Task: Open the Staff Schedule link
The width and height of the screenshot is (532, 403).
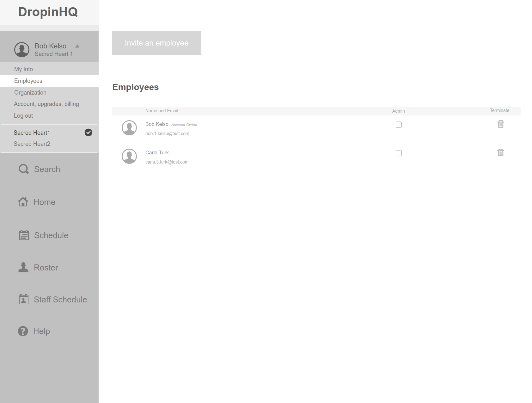Action: tap(60, 300)
